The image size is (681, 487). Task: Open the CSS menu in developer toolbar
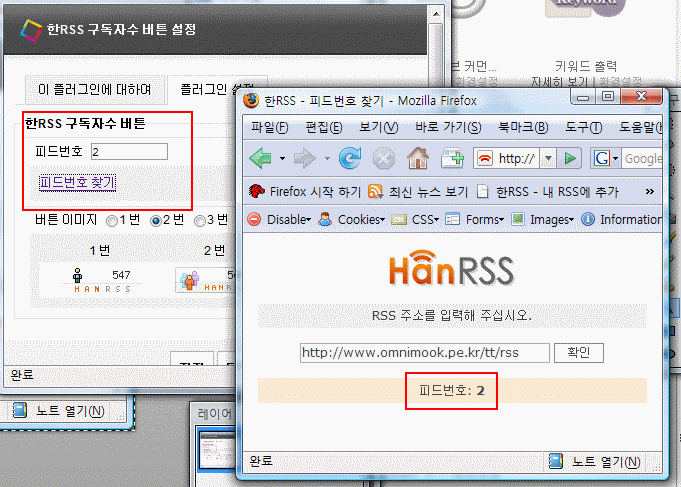pyautogui.click(x=415, y=220)
